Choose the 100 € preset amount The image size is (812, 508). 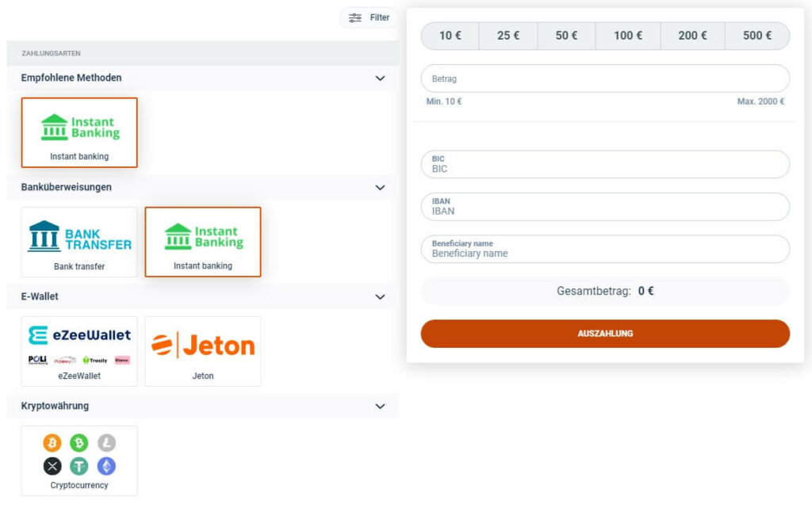(x=628, y=36)
